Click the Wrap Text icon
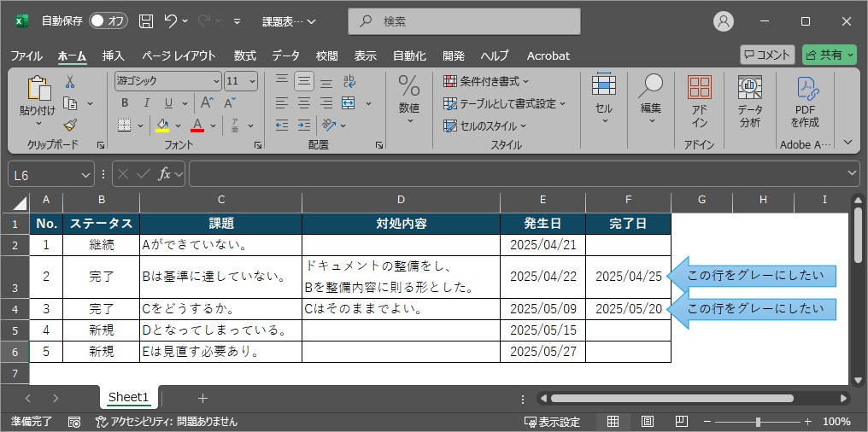 click(x=349, y=82)
